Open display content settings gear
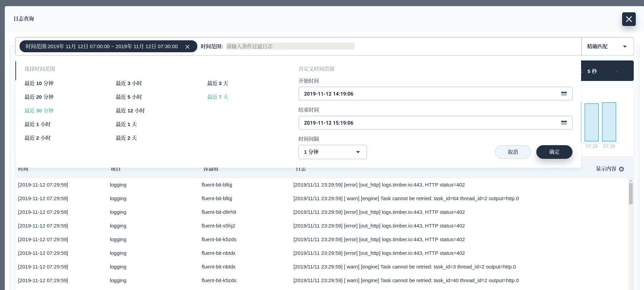The image size is (644, 290). pyautogui.click(x=621, y=169)
